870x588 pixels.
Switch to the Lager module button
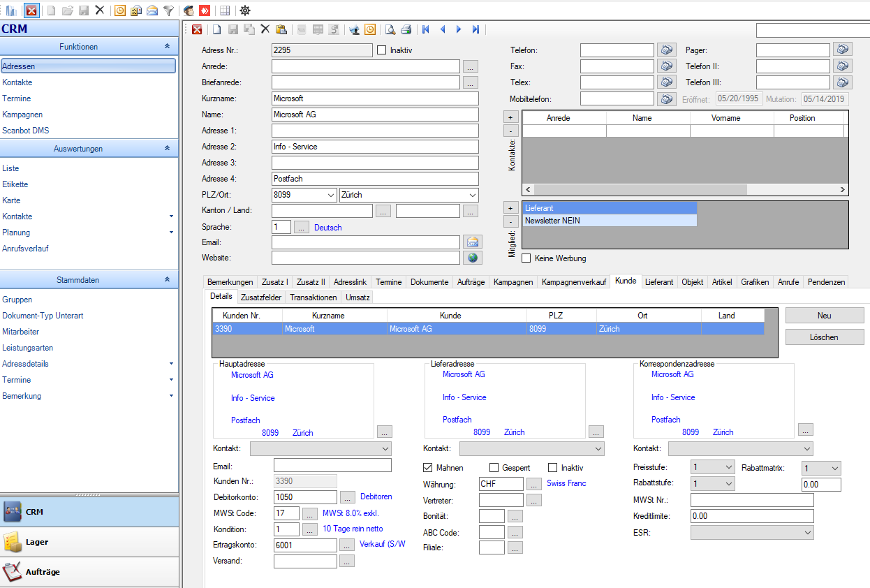coord(89,542)
